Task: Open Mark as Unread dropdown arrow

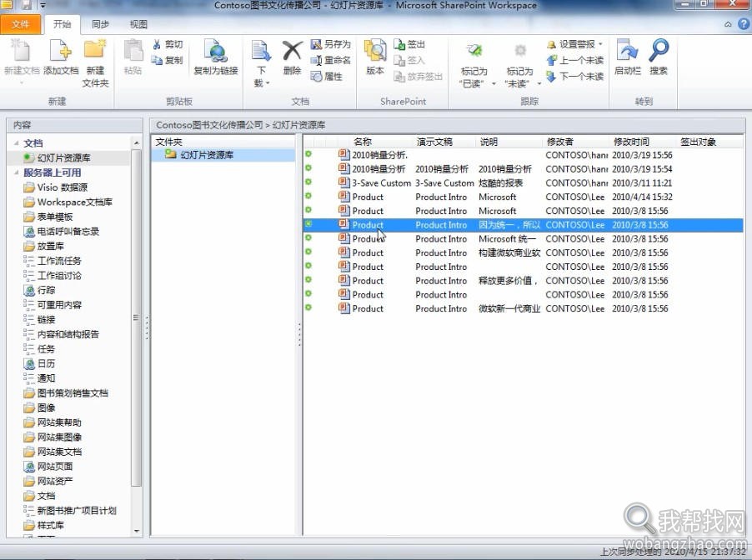Action: tap(539, 84)
